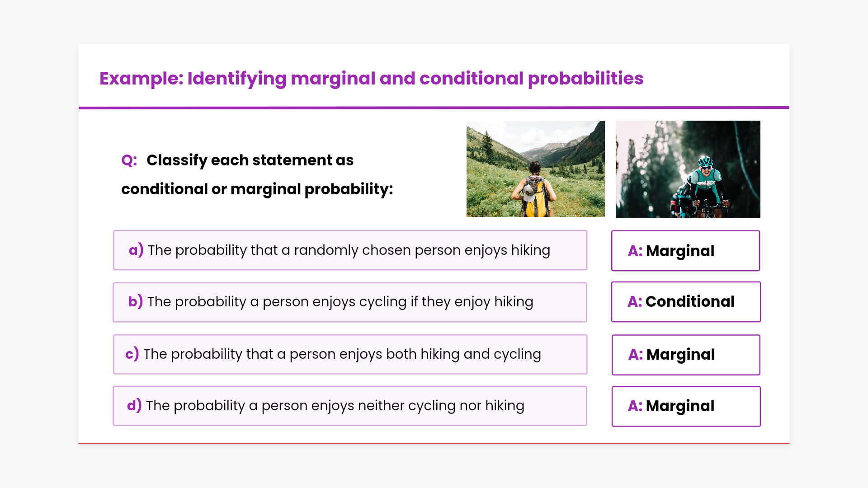
Task: Select the cyclist in forest photo
Action: [688, 169]
